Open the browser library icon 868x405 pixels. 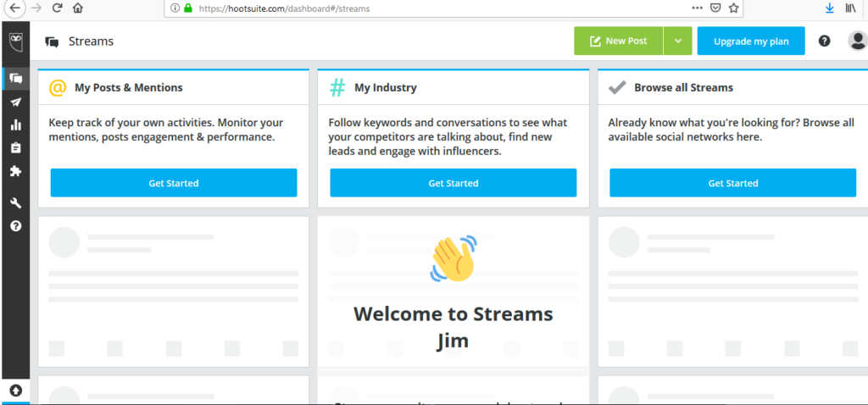click(x=849, y=8)
